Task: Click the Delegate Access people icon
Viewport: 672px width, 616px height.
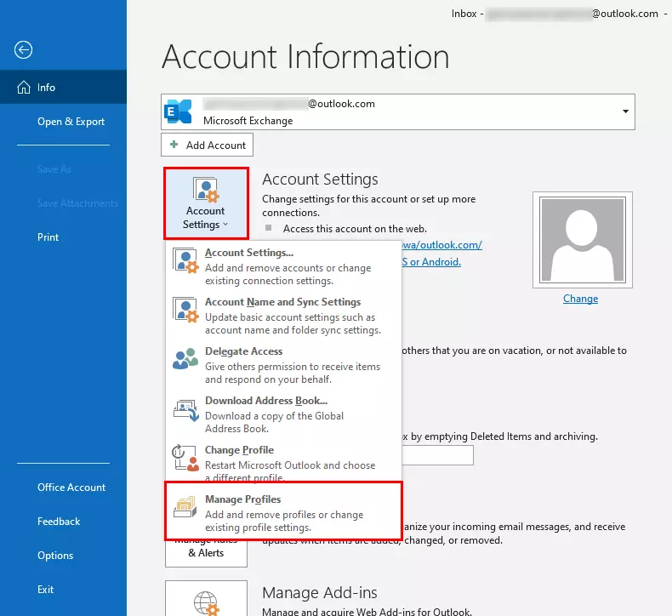Action: pos(185,359)
